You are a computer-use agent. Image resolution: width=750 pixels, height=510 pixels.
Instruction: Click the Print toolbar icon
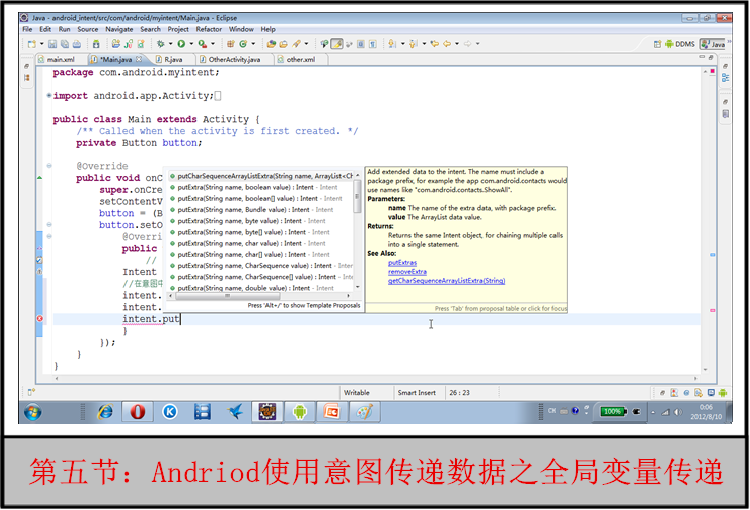pyautogui.click(x=77, y=44)
